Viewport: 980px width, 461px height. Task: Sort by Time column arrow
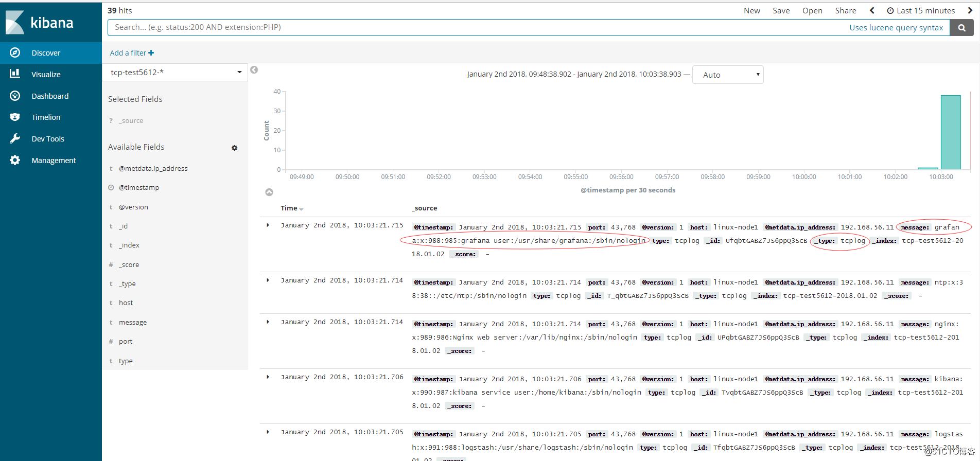pos(301,209)
